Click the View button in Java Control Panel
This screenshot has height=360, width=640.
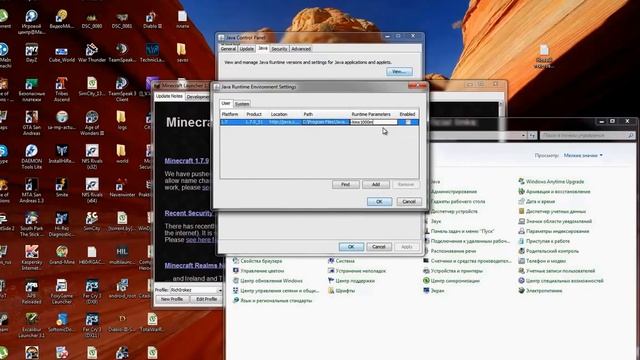coord(399,72)
